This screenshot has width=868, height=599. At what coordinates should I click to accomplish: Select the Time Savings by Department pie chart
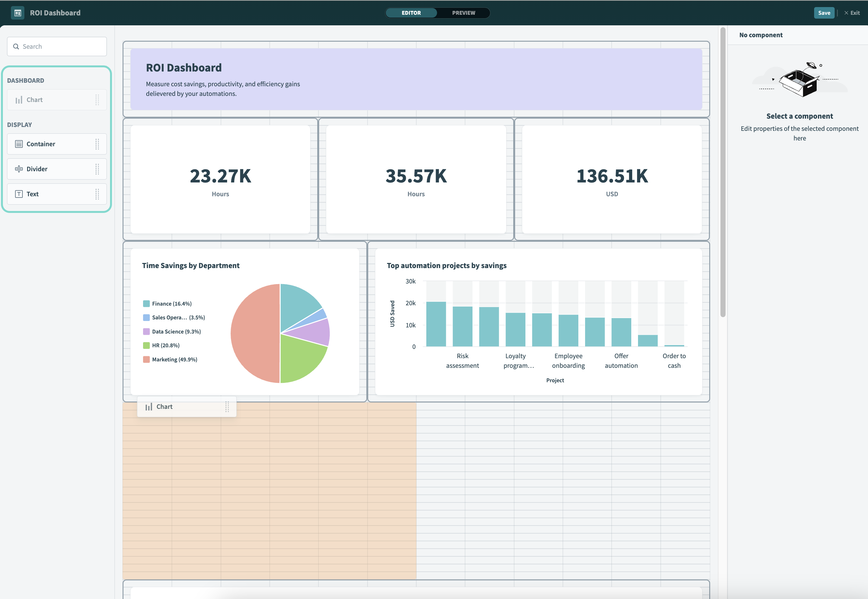click(280, 333)
